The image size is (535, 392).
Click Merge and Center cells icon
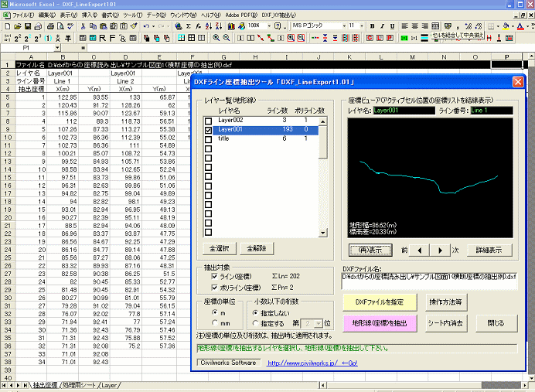point(435,26)
